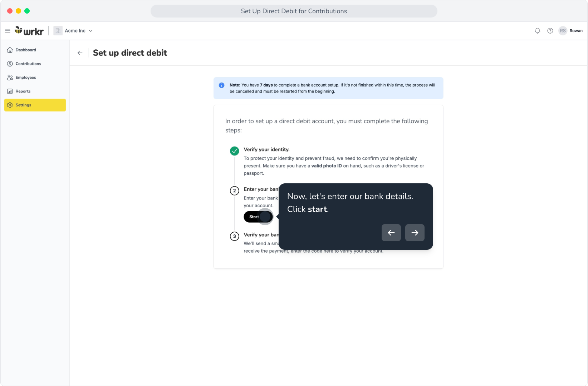Viewport: 588px width, 386px height.
Task: Go back using the header arrow
Action: coord(80,53)
